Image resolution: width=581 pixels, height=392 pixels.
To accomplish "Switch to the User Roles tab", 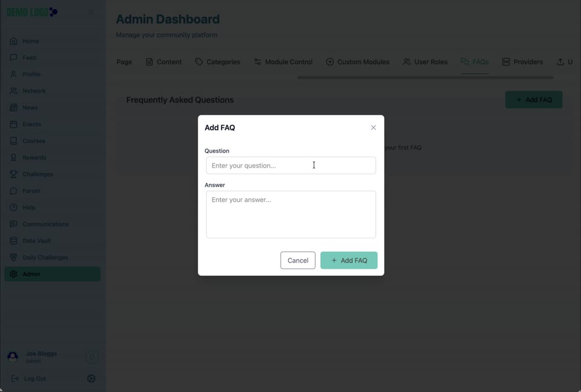I will click(x=425, y=62).
